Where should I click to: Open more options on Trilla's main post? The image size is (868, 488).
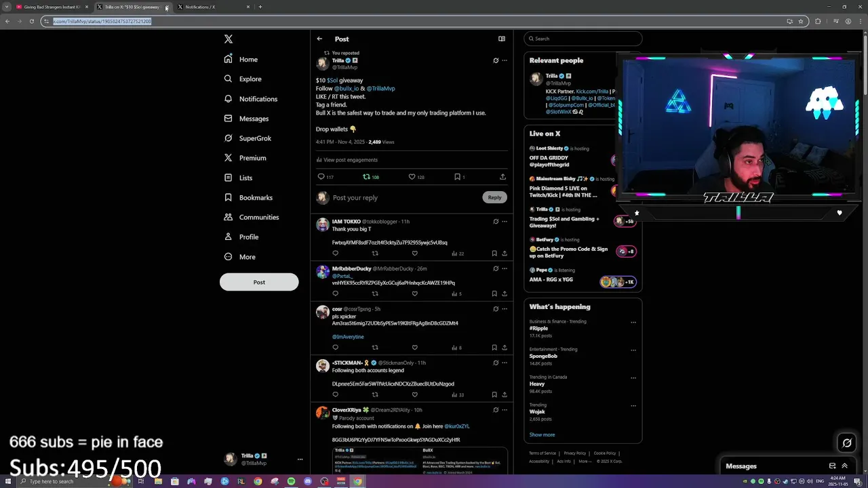505,60
